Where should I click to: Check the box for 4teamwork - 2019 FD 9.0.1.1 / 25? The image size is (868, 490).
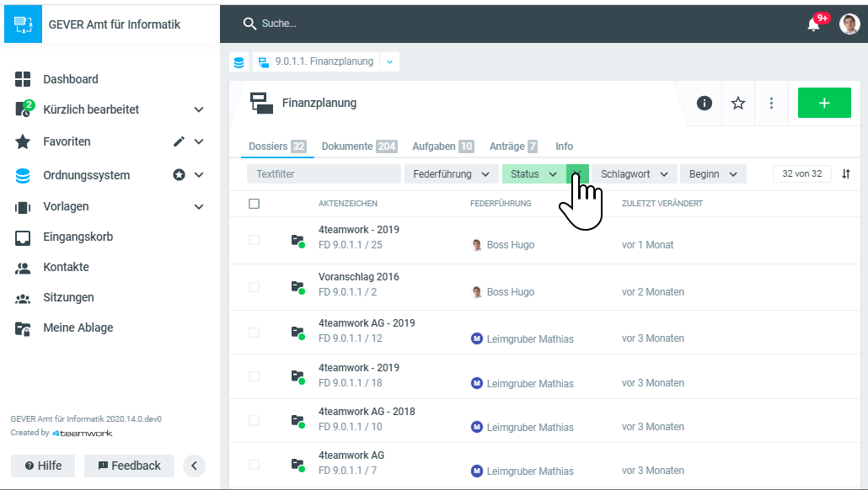pyautogui.click(x=255, y=240)
